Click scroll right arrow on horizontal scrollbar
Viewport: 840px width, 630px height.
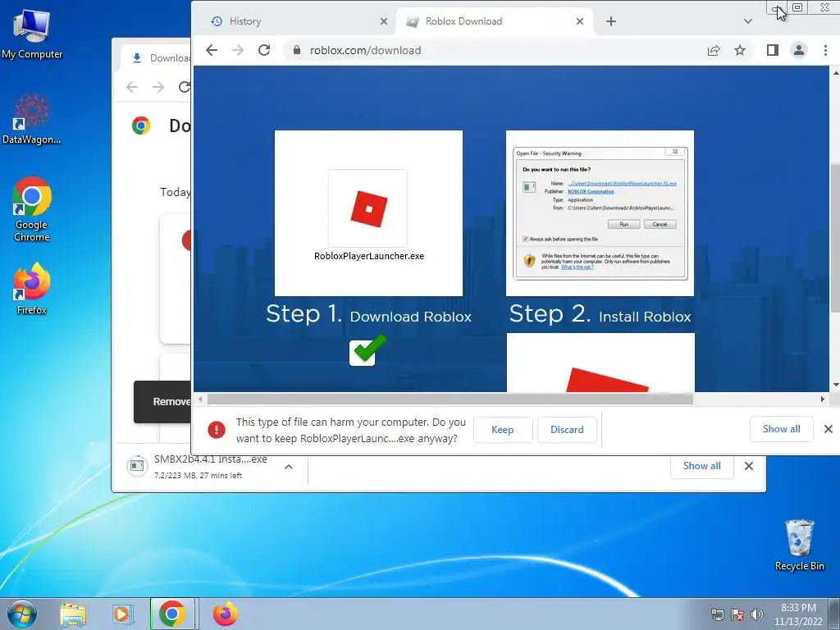[822, 399]
